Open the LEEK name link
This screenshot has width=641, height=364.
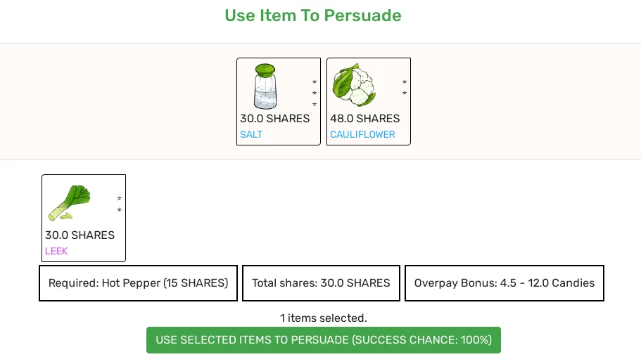(x=56, y=251)
